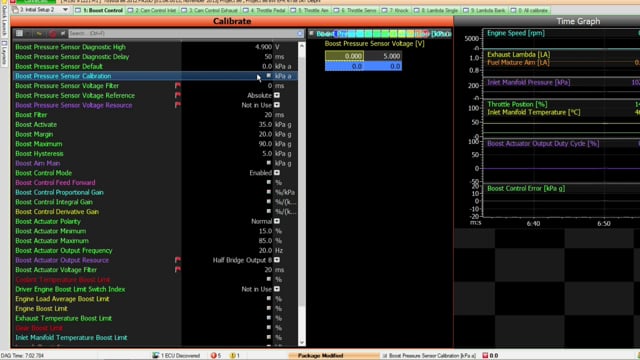Click the red flag on Boost Pressure Sensor Voltage Reference

point(178,96)
